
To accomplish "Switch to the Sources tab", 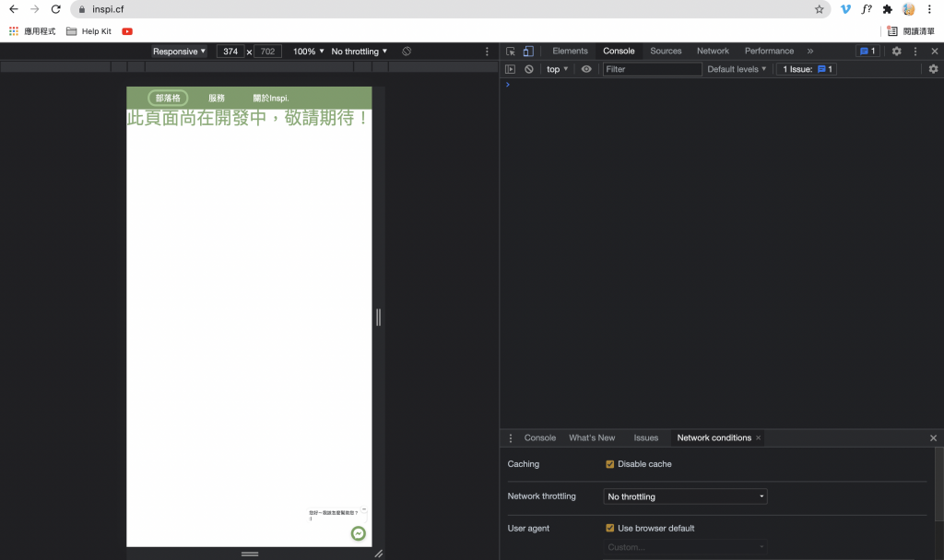I will pos(666,52).
